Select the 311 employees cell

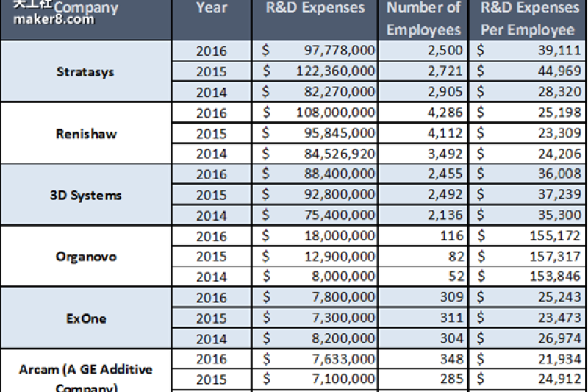click(x=423, y=318)
